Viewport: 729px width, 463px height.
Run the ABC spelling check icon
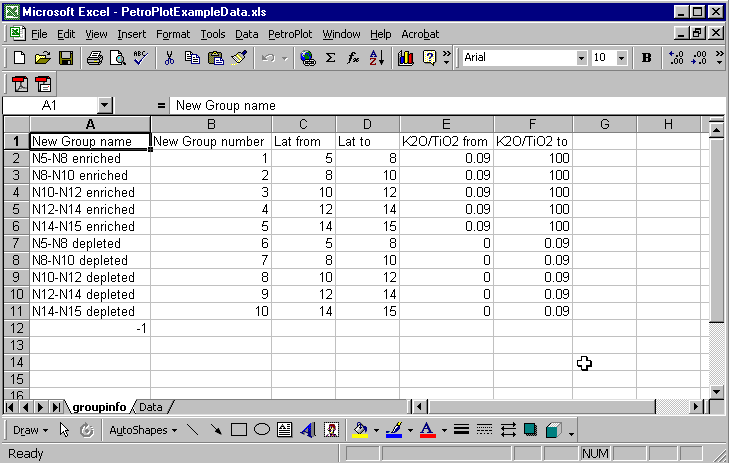pyautogui.click(x=140, y=58)
